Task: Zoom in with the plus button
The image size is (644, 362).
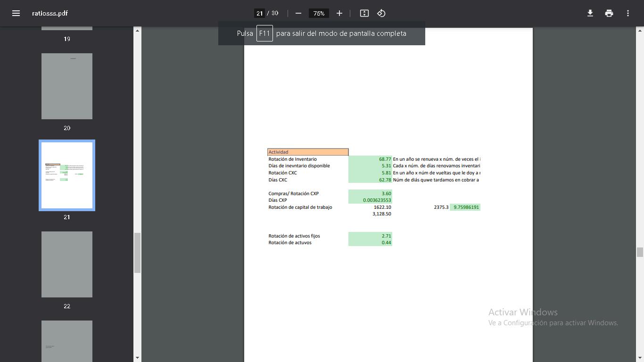Action: pos(339,13)
